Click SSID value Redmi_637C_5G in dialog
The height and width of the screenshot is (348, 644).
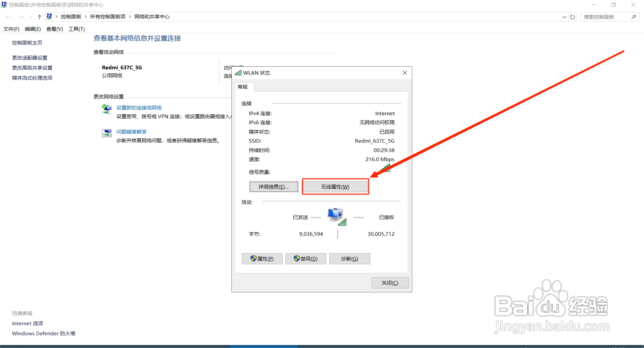[x=375, y=141]
